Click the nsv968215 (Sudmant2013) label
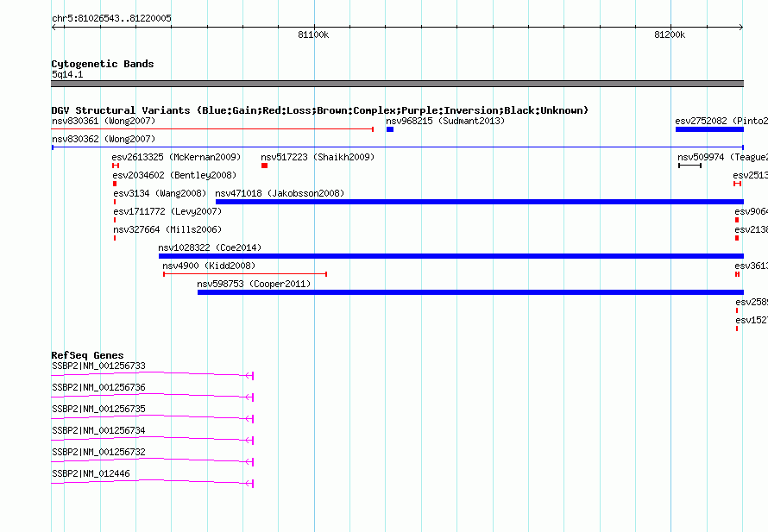768x532 pixels. (445, 121)
